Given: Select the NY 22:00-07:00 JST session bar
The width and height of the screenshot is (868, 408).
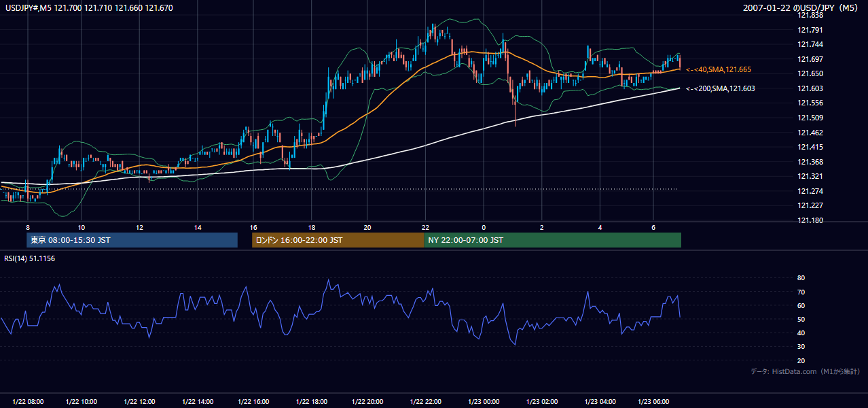Looking at the screenshot, I should (552, 240).
